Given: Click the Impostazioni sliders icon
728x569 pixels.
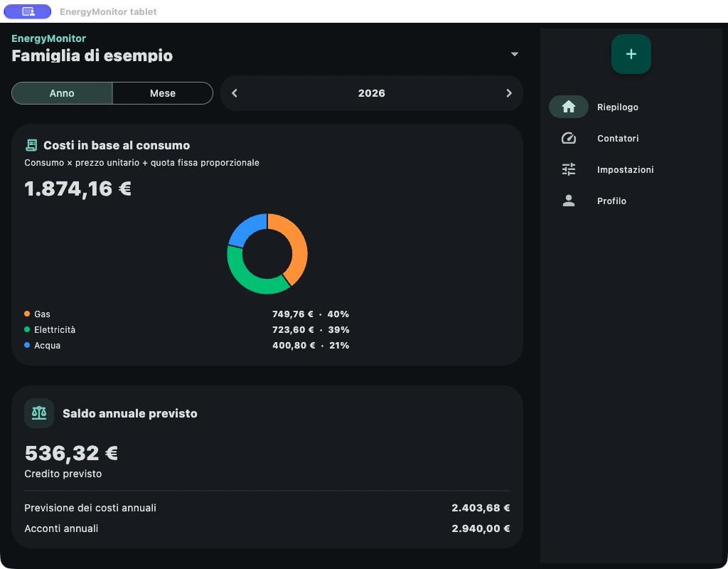Looking at the screenshot, I should tap(568, 169).
